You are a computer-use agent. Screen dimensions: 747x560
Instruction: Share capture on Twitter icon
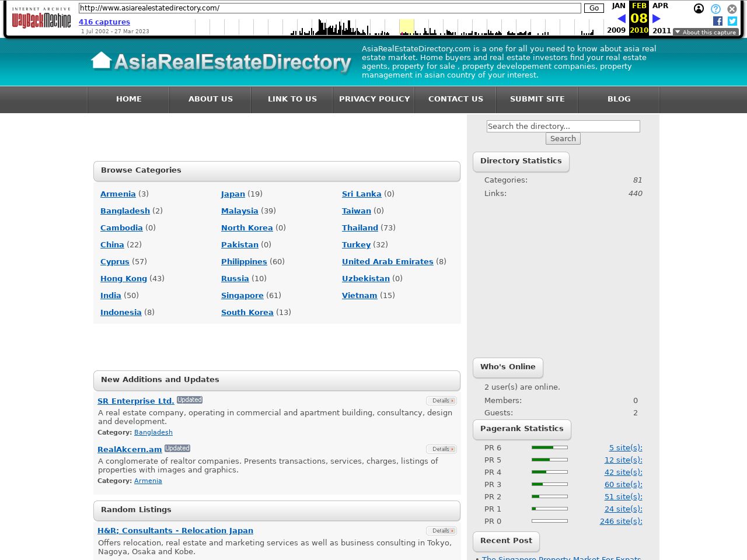tap(732, 21)
